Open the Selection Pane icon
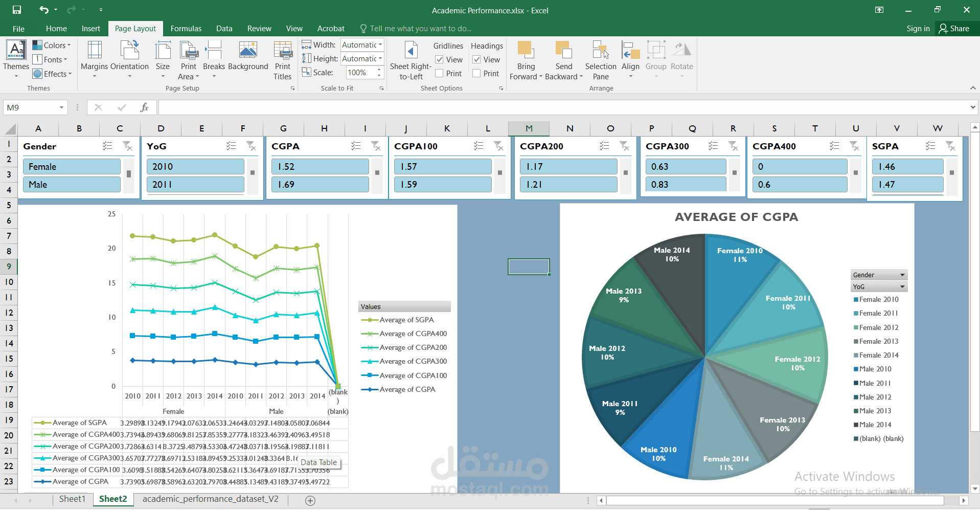The height and width of the screenshot is (510, 980). click(601, 50)
